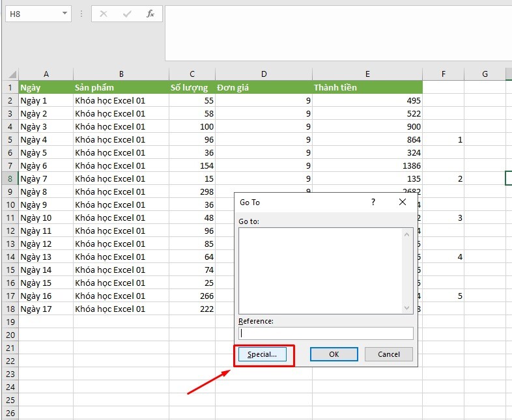512x420 pixels.
Task: Click the list scrollbar down arrow
Action: tap(407, 307)
